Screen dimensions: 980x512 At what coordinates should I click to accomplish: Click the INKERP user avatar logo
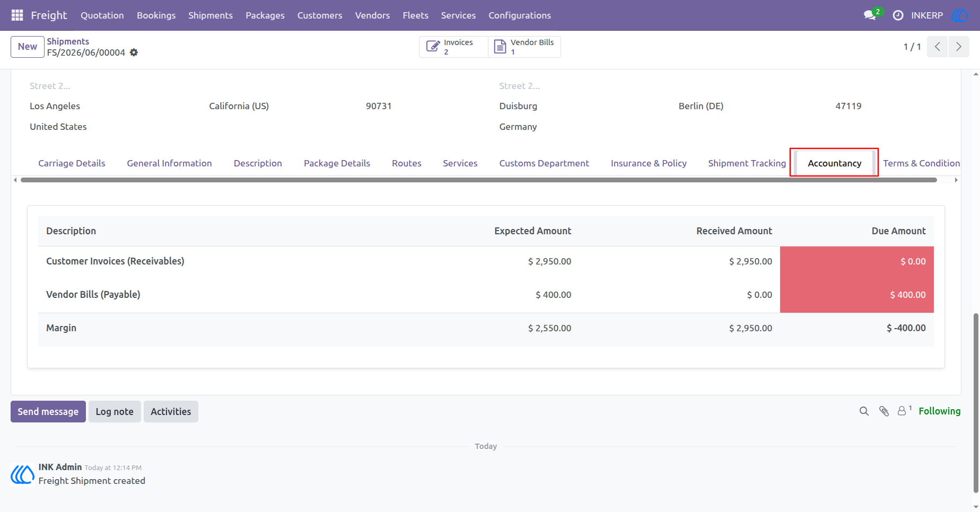960,15
